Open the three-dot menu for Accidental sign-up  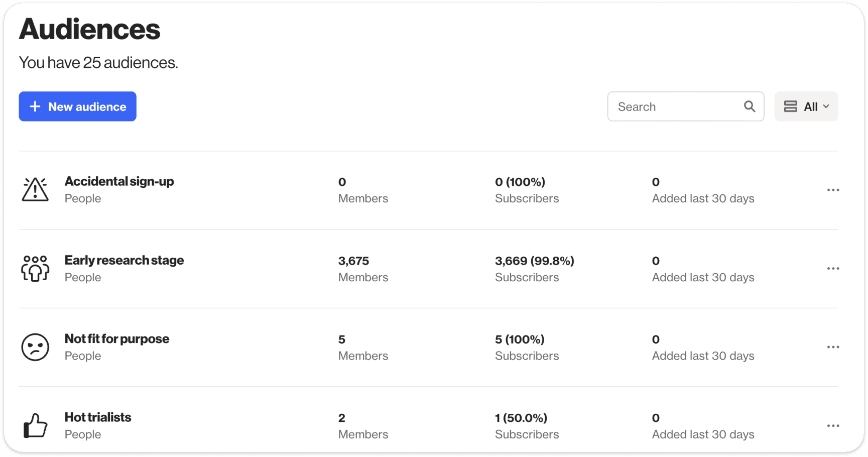[833, 190]
